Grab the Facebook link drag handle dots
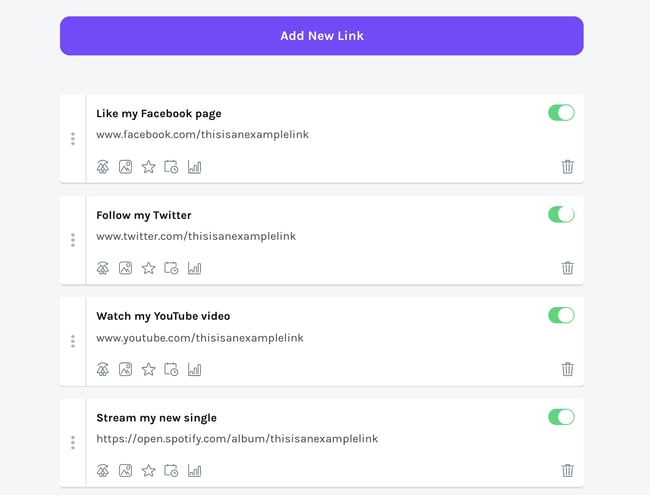The image size is (650, 495). [73, 139]
